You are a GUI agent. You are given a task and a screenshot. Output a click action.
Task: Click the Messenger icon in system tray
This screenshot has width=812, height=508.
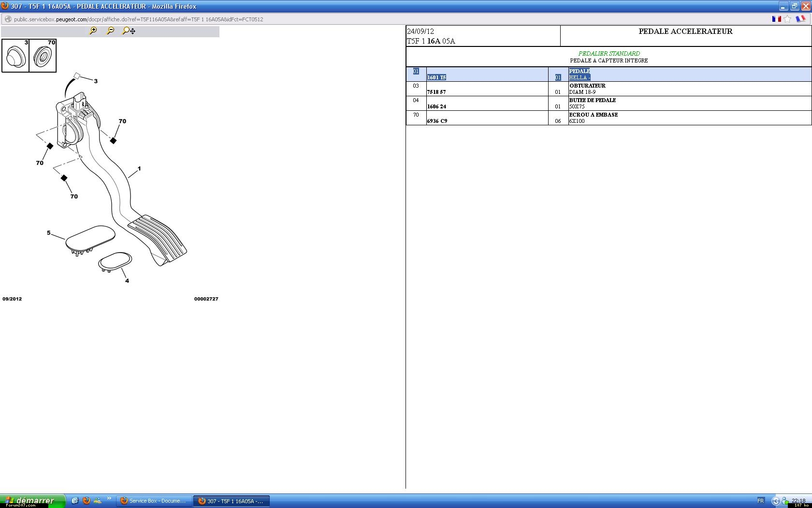[x=785, y=501]
